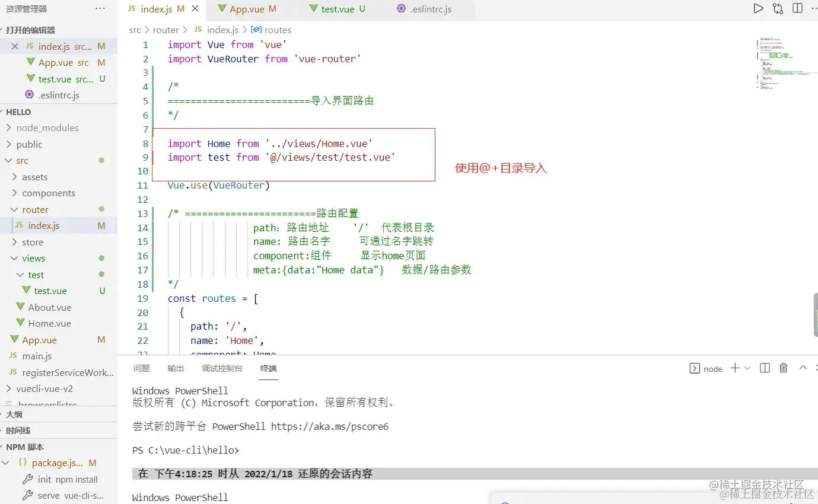Run code with play button
Screen dimensions: 818x504
coord(758,8)
